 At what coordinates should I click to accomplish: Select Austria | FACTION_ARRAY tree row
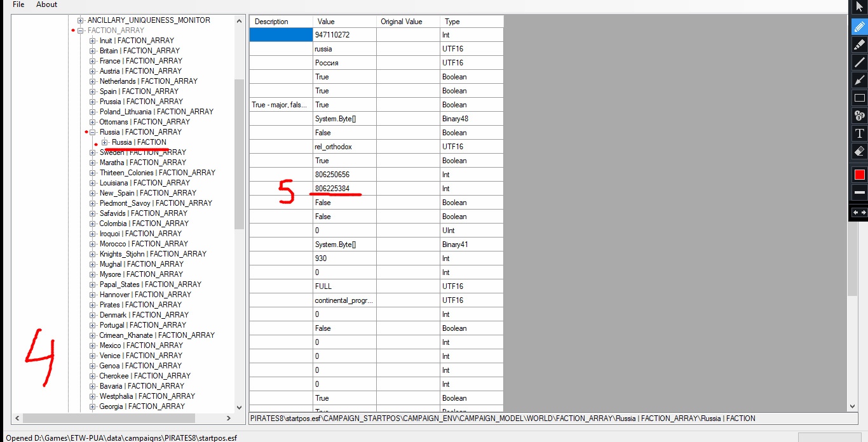(140, 71)
